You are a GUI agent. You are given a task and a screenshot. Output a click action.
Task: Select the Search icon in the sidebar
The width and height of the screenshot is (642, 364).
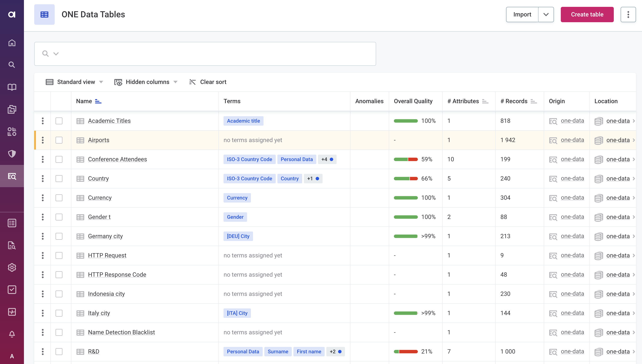(12, 65)
